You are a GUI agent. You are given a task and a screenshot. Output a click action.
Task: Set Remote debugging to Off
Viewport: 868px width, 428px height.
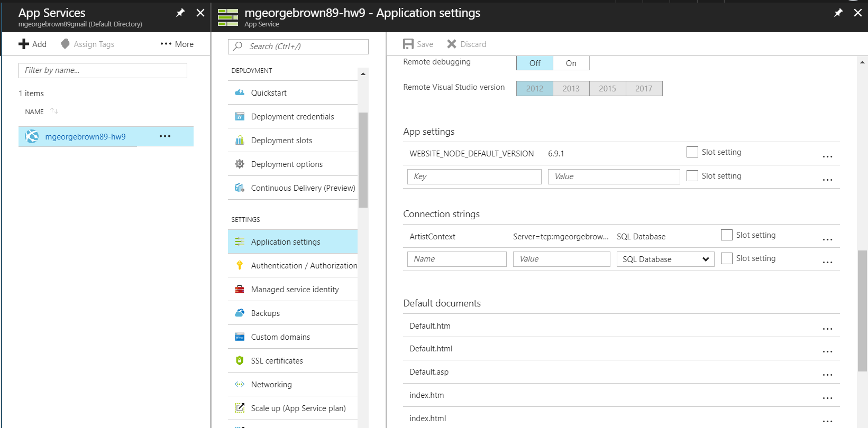point(535,63)
